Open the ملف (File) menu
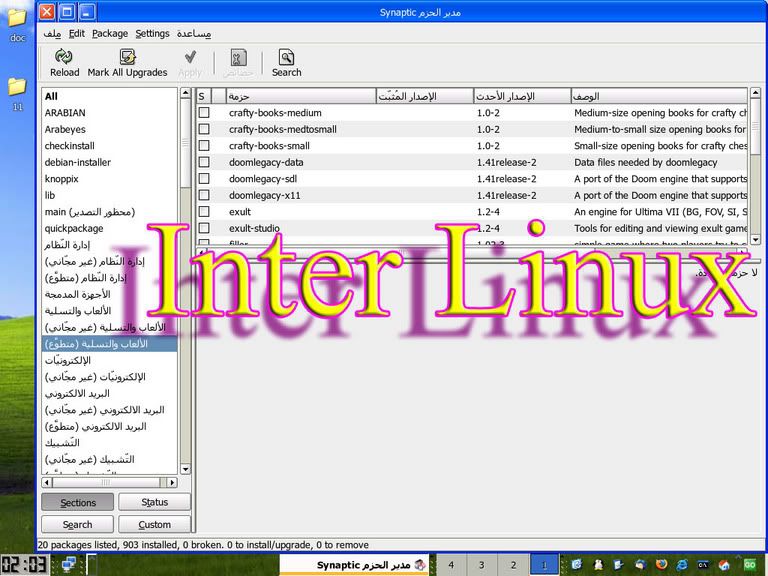Viewport: 768px width, 576px height. [52, 34]
